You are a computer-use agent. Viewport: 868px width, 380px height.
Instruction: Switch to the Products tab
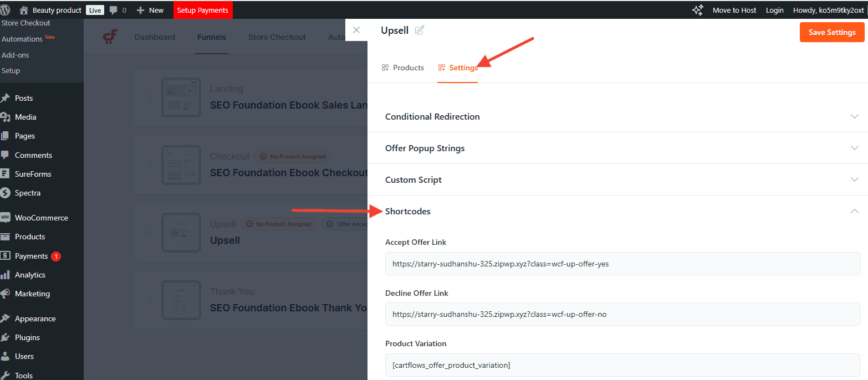click(x=403, y=68)
